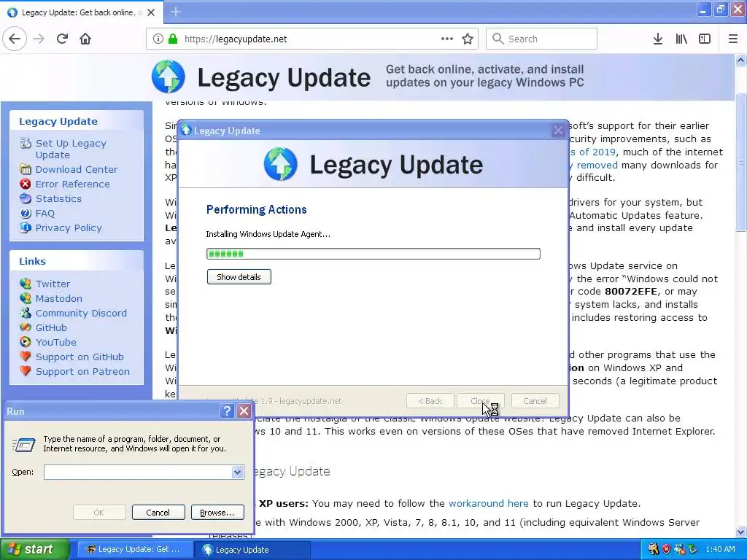Close the Run dialog with red X
The height and width of the screenshot is (560, 747).
point(244,411)
